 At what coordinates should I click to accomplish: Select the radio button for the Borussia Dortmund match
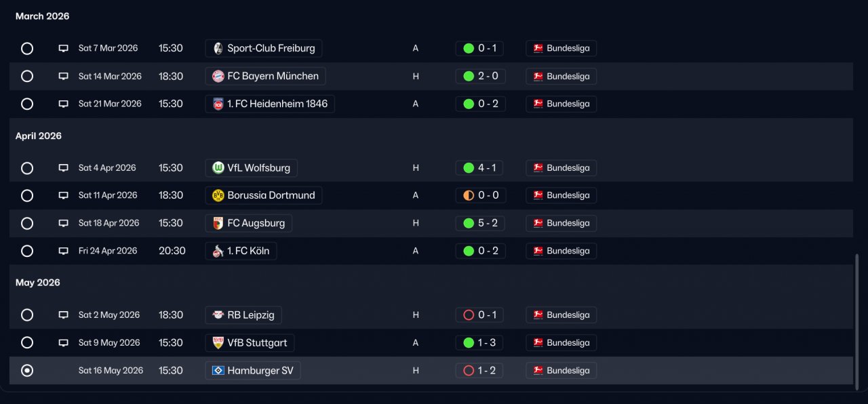(27, 195)
